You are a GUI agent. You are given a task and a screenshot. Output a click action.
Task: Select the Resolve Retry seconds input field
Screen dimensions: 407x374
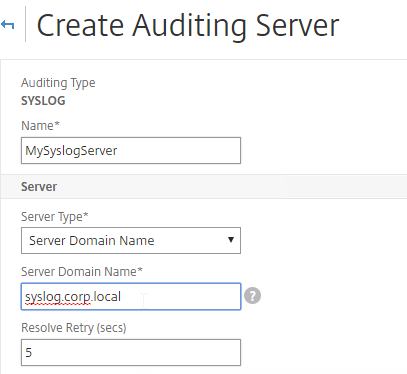[x=131, y=352]
